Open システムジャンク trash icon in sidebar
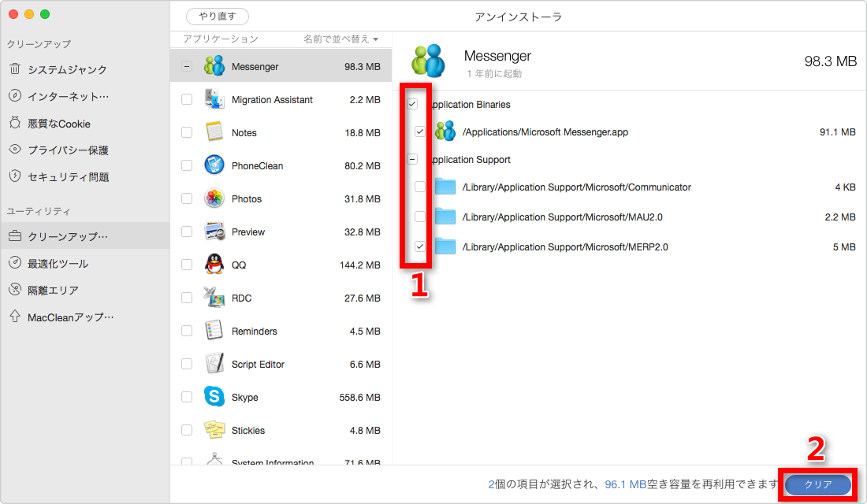This screenshot has width=867, height=504. (15, 69)
